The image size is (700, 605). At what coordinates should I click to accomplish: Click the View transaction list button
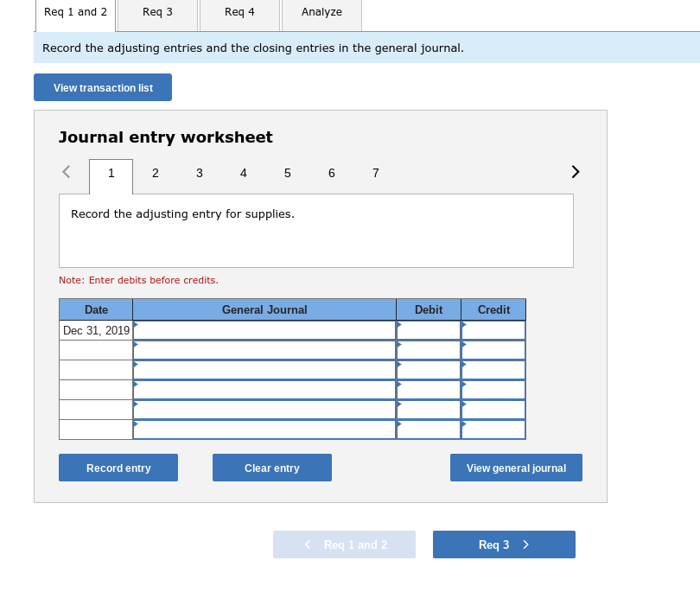102,87
